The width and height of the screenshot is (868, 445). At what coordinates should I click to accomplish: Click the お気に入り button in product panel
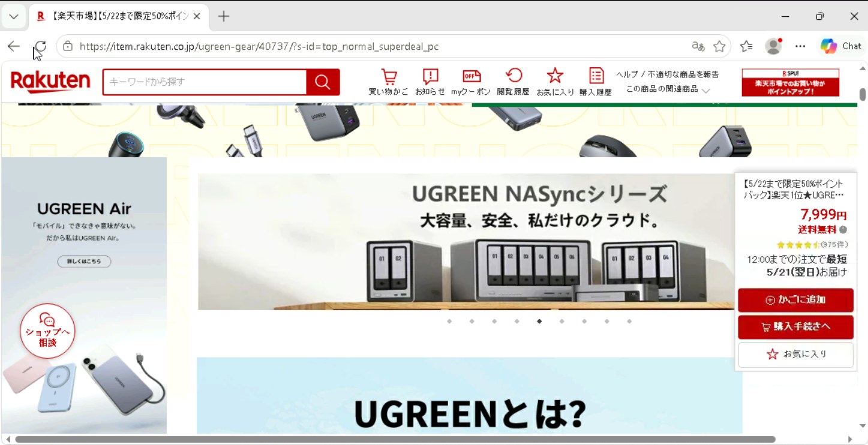coord(795,354)
